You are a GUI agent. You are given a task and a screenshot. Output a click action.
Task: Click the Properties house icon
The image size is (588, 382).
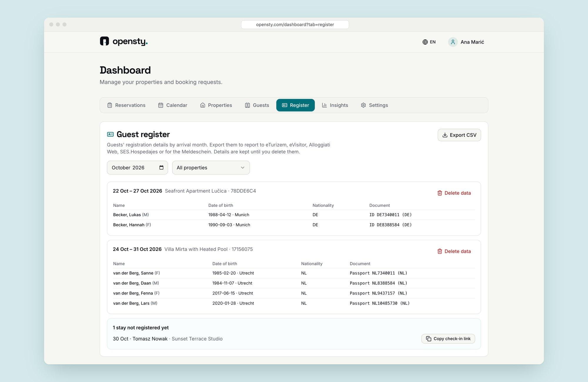pos(203,105)
